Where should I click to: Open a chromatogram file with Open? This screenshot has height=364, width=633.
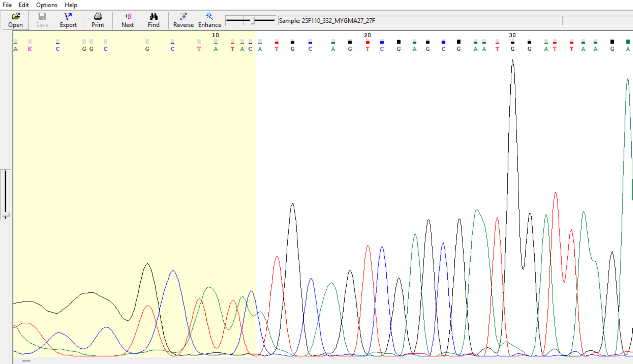(x=16, y=20)
